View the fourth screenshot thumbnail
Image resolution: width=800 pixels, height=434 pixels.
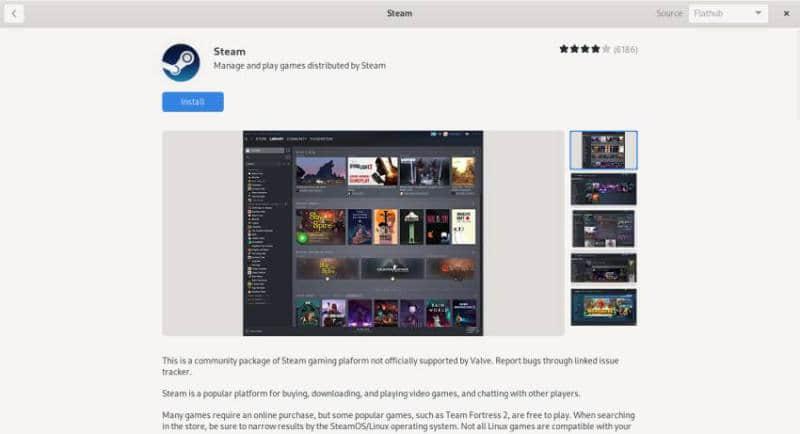click(603, 267)
